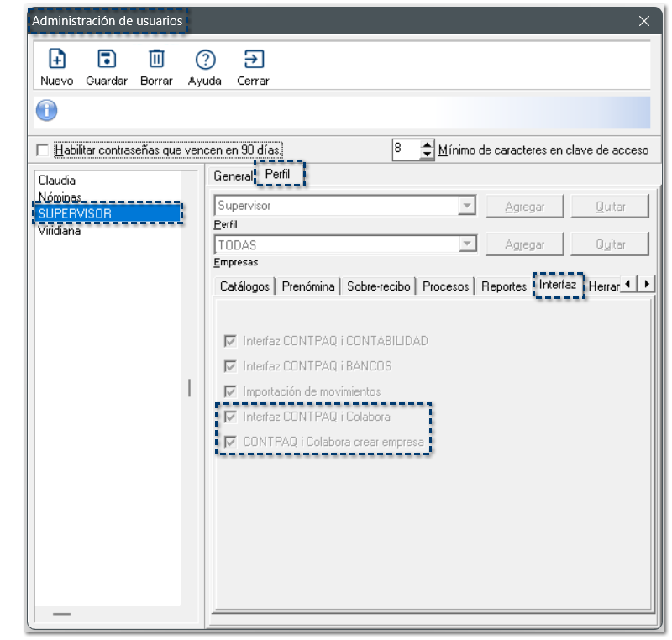Click Agregar button beside Perfil
The image size is (672, 640).
coord(525,206)
